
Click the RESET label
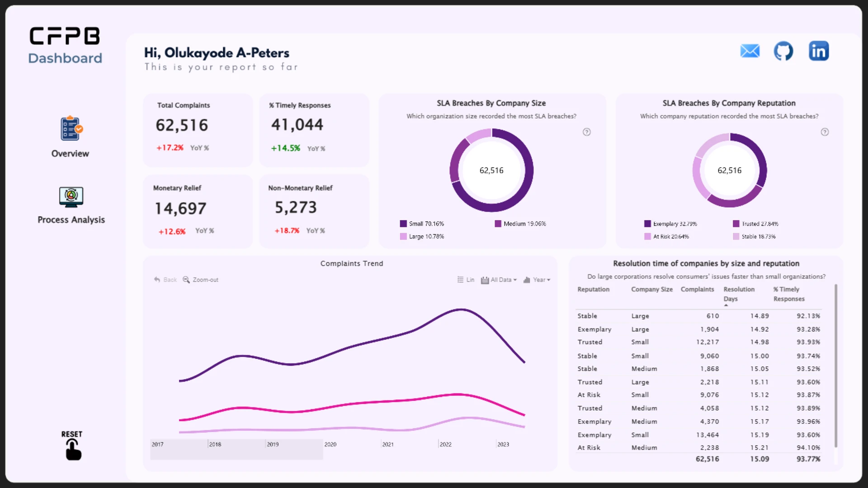72,434
